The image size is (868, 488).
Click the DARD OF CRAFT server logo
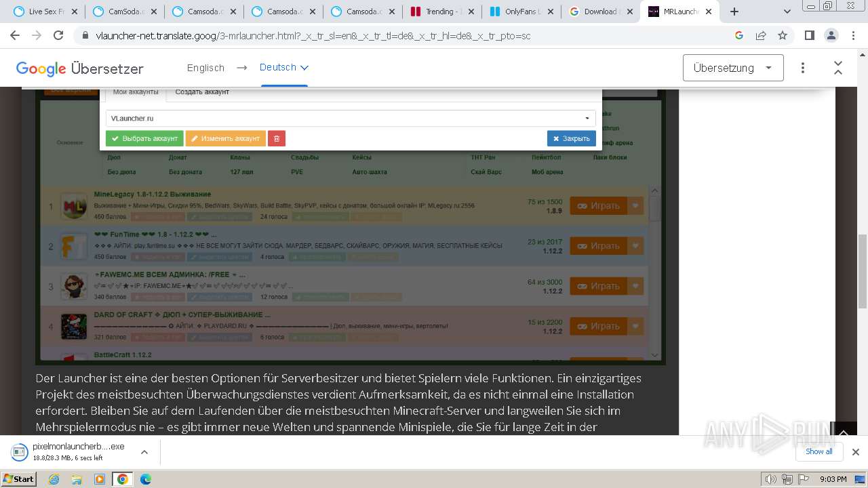74,326
